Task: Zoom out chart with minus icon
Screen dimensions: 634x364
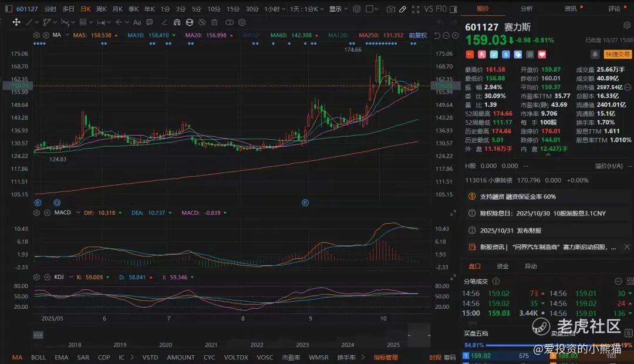Action: (446, 36)
